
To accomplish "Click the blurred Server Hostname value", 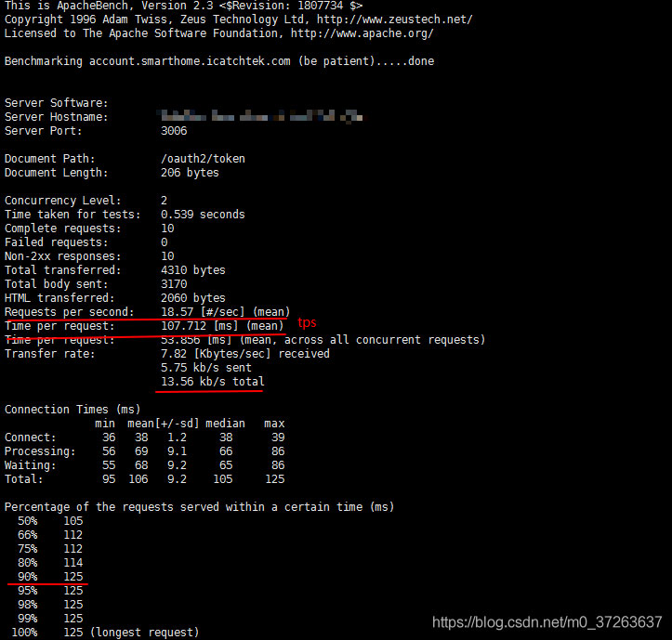I will [x=260, y=117].
